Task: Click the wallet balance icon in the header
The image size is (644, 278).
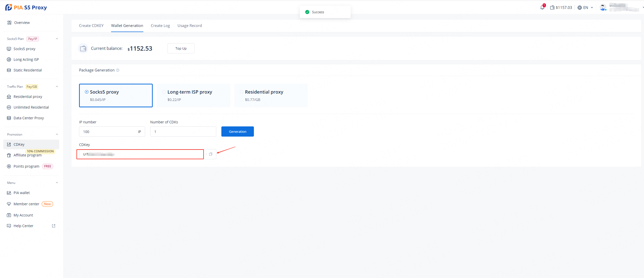Action: pos(552,8)
